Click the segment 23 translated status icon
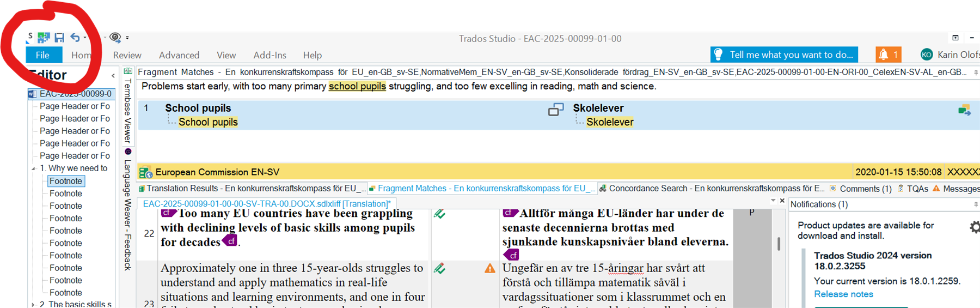This screenshot has height=308, width=980. [440, 268]
